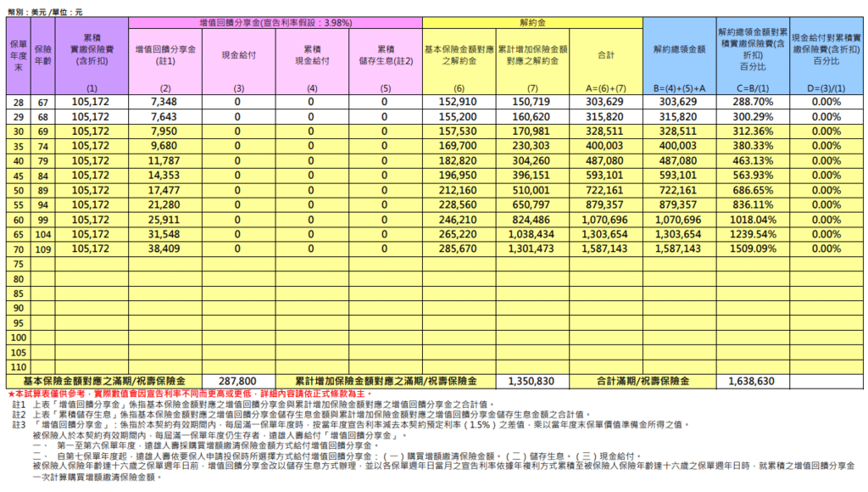Image resolution: width=868 pixels, height=492 pixels.
Task: Click the 累積實繳保險費(含折扣) header cell
Action: (92, 55)
